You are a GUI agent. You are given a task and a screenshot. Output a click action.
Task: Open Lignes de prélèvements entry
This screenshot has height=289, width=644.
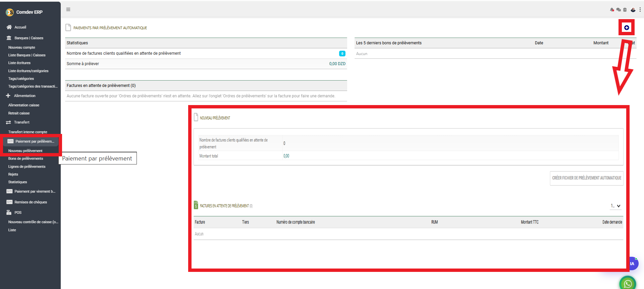point(27,166)
